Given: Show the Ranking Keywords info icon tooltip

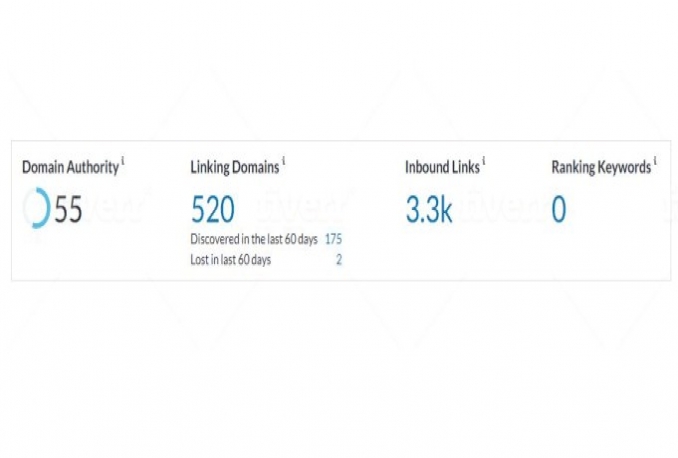Looking at the screenshot, I should click(655, 161).
